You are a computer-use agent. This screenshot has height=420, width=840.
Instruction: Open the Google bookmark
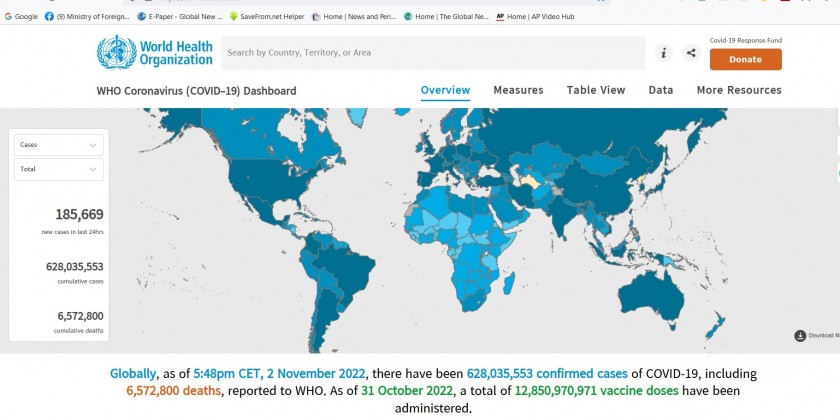(21, 16)
